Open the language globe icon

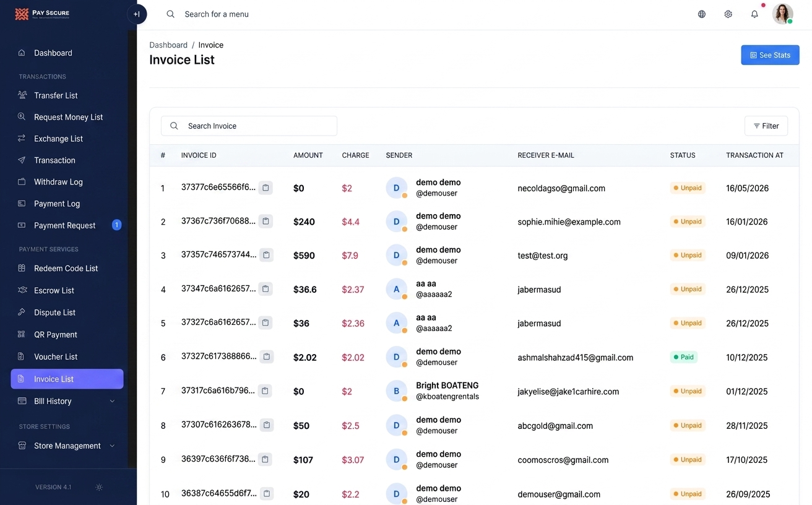click(702, 14)
